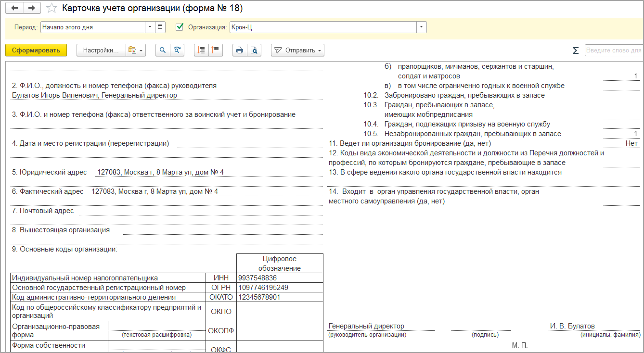The height and width of the screenshot is (353, 644).
Task: Click the Сформировать button
Action: (36, 50)
